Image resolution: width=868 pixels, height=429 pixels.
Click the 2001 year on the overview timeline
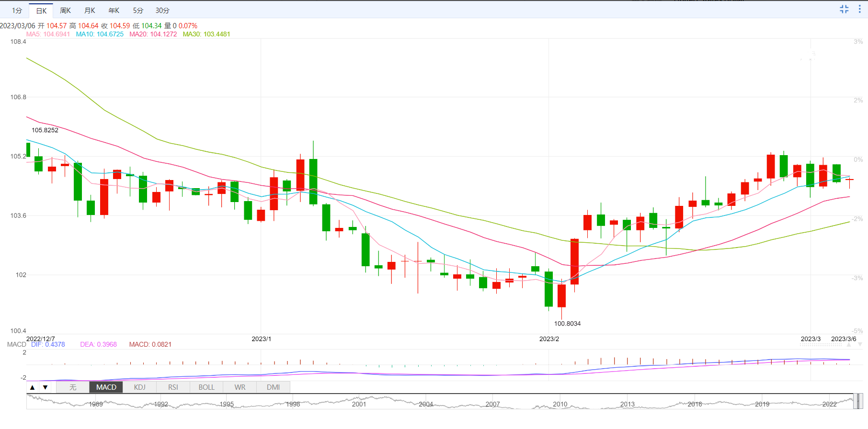tap(359, 404)
